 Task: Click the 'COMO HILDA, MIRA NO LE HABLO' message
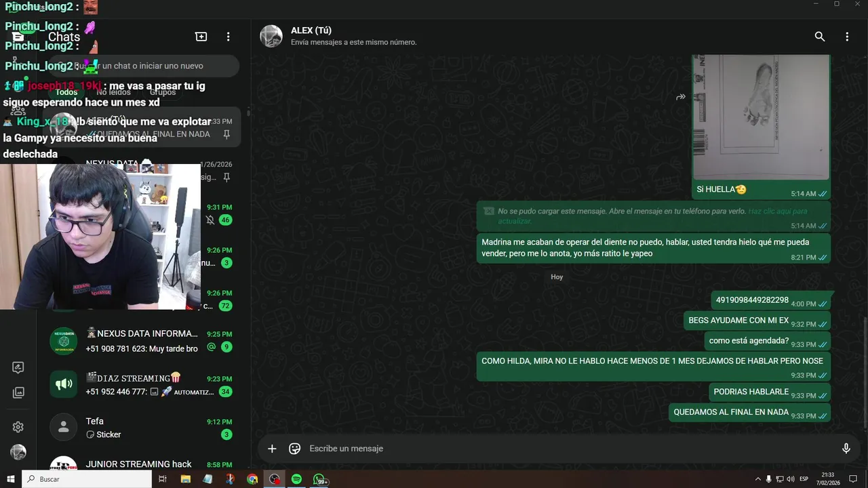coord(654,367)
